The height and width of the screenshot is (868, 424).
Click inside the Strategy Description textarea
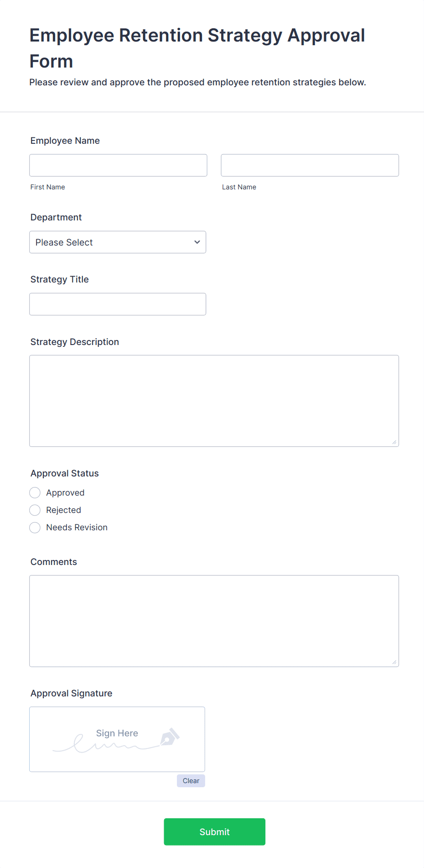[214, 401]
